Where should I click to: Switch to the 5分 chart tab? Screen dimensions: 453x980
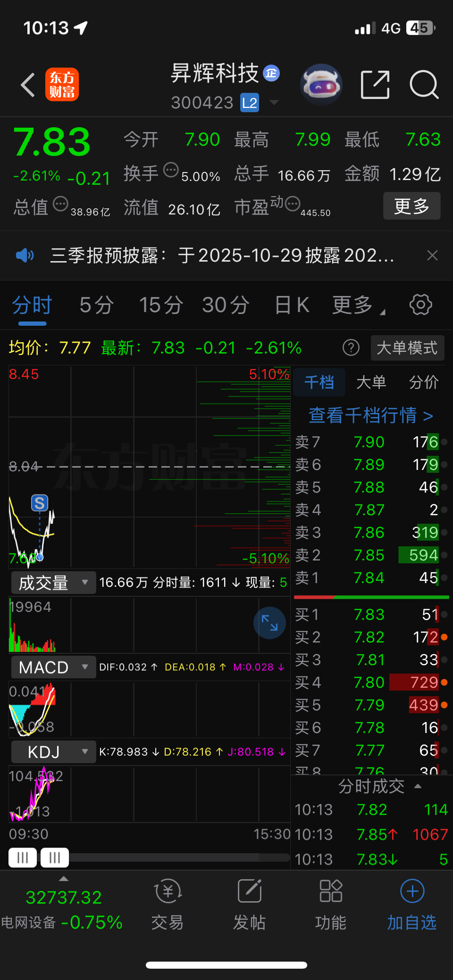[x=96, y=305]
